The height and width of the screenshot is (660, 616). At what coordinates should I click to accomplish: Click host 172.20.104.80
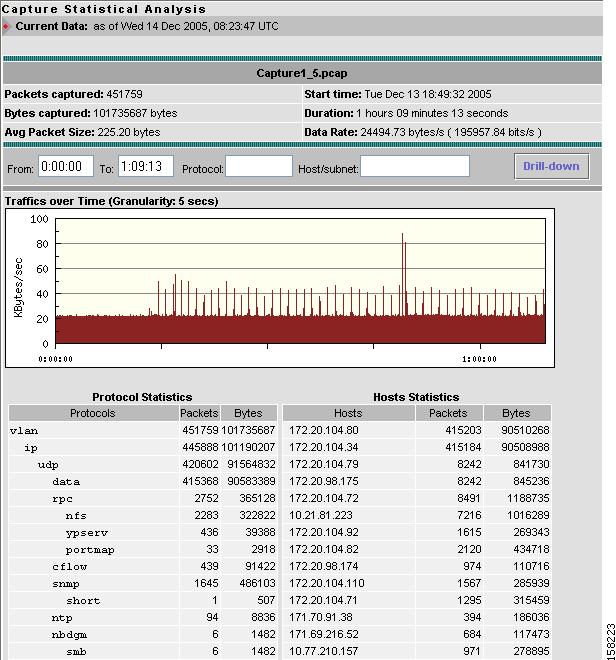coord(324,430)
